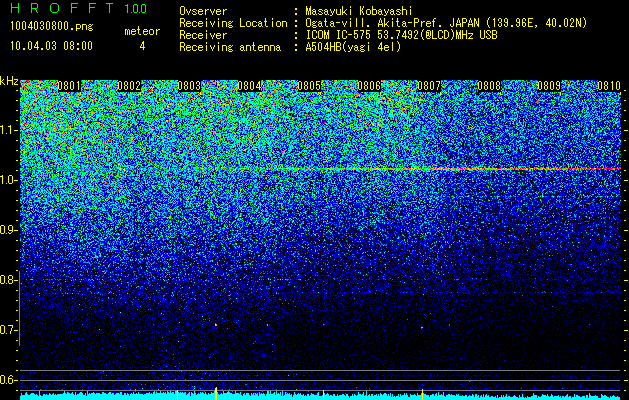This screenshot has width=629, height=400.
Task: Click the antenna A504HB(yagi 4el) text
Action: pos(353,47)
